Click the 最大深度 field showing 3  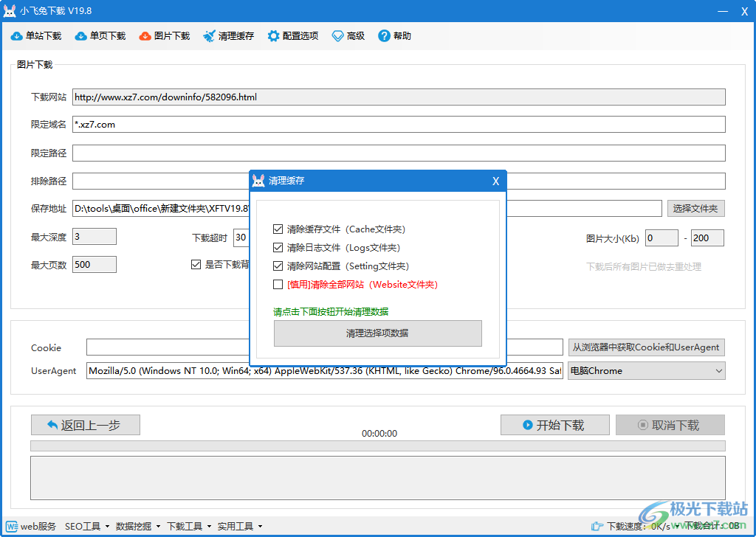pos(94,237)
